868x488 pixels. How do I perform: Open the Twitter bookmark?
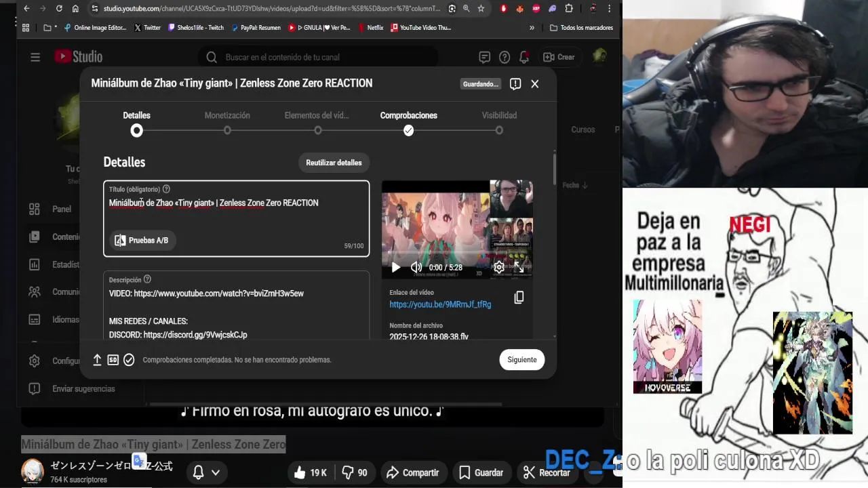pos(147,28)
